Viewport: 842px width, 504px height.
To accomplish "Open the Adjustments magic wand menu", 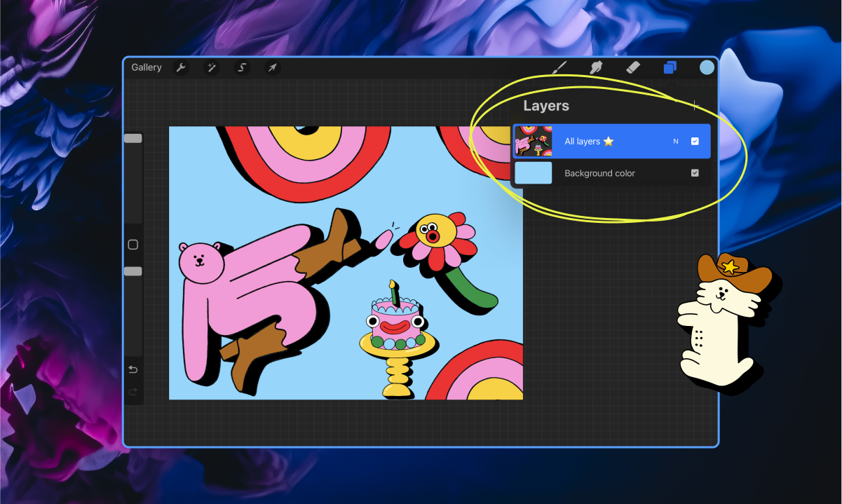I will 211,67.
